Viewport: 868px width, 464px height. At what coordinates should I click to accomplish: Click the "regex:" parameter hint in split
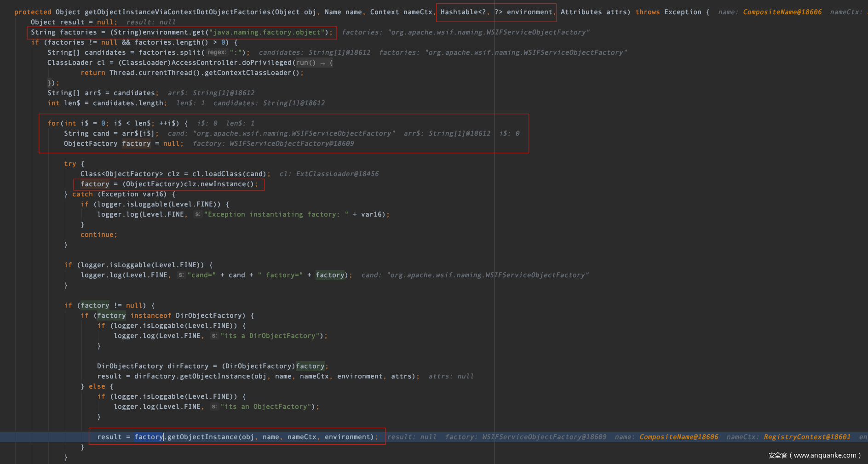click(216, 52)
